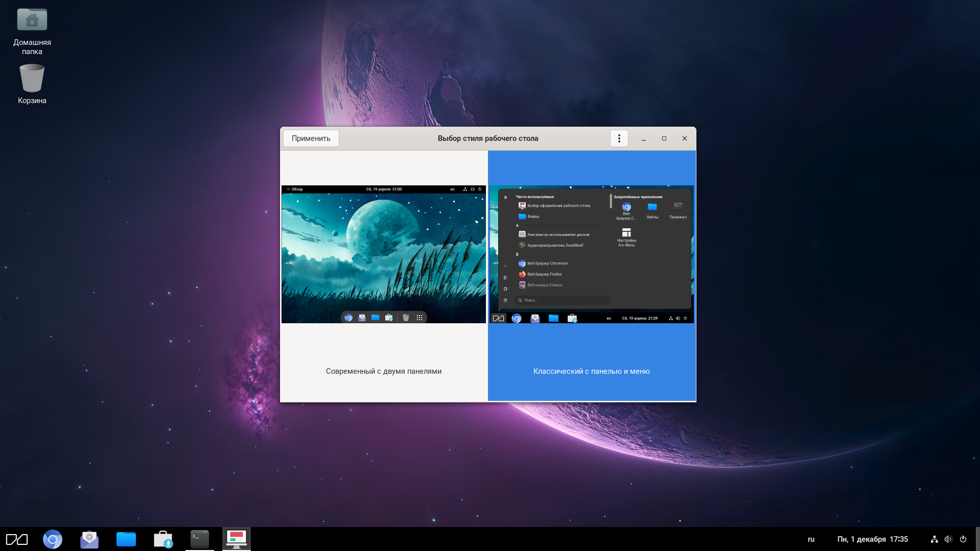Image resolution: width=980 pixels, height=551 pixels.
Task: Open the Корзина trash desktop icon
Action: [32, 84]
